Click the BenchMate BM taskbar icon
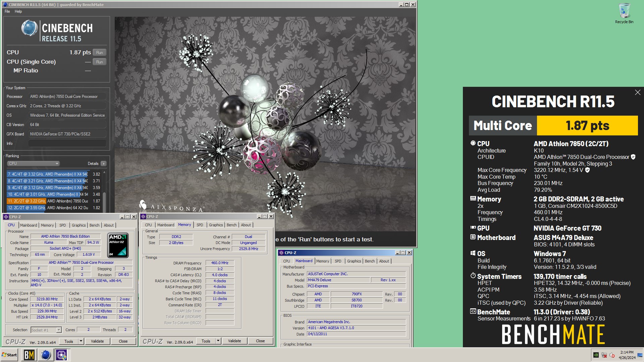The height and width of the screenshot is (362, 644). click(x=29, y=355)
